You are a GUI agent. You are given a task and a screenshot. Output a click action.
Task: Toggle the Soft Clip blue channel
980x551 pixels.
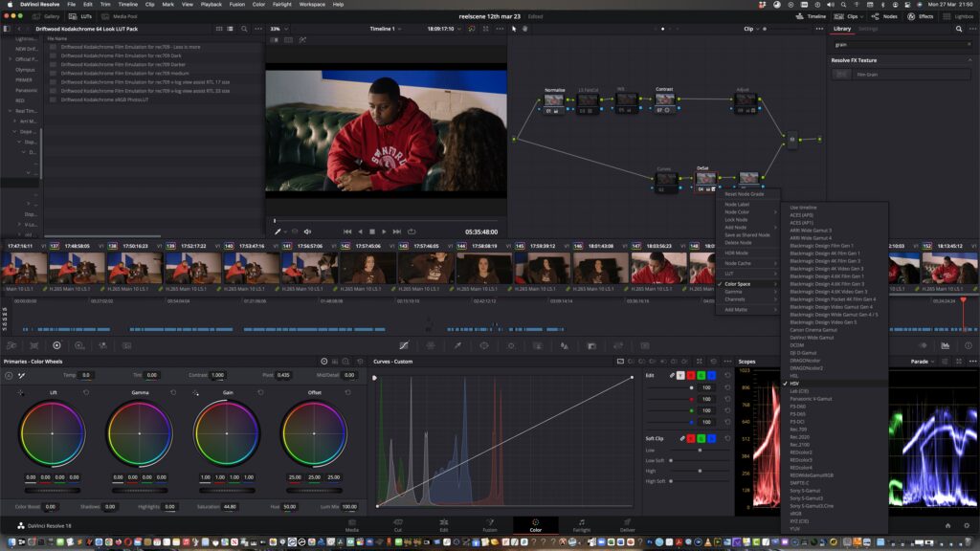(x=711, y=438)
